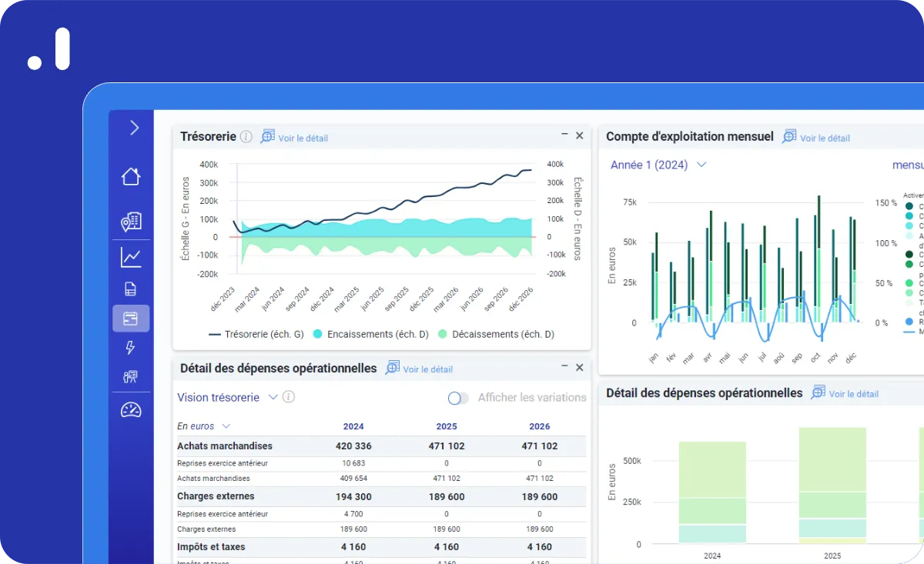Click the 4 700 value cell
The image size is (924, 564).
[x=353, y=513]
